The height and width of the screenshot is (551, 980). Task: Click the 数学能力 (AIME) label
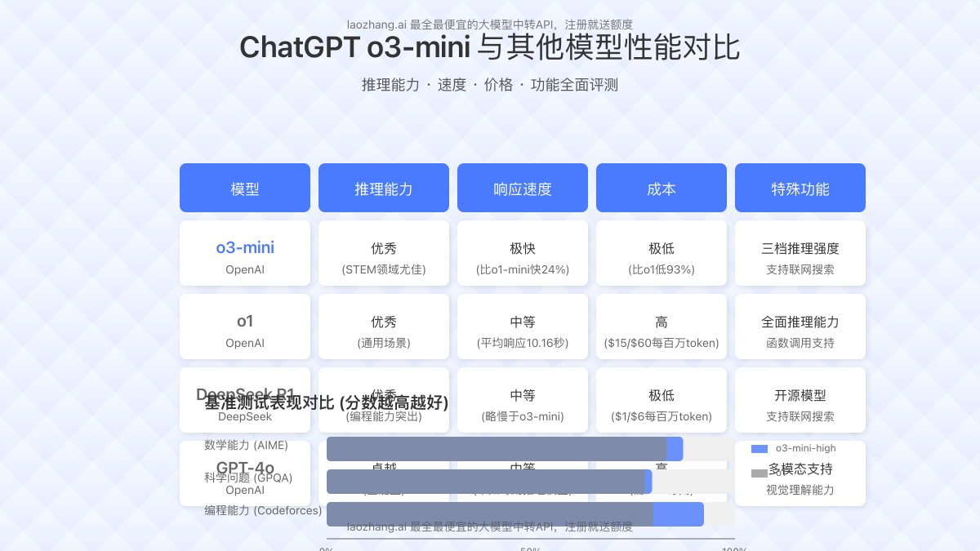tap(246, 445)
